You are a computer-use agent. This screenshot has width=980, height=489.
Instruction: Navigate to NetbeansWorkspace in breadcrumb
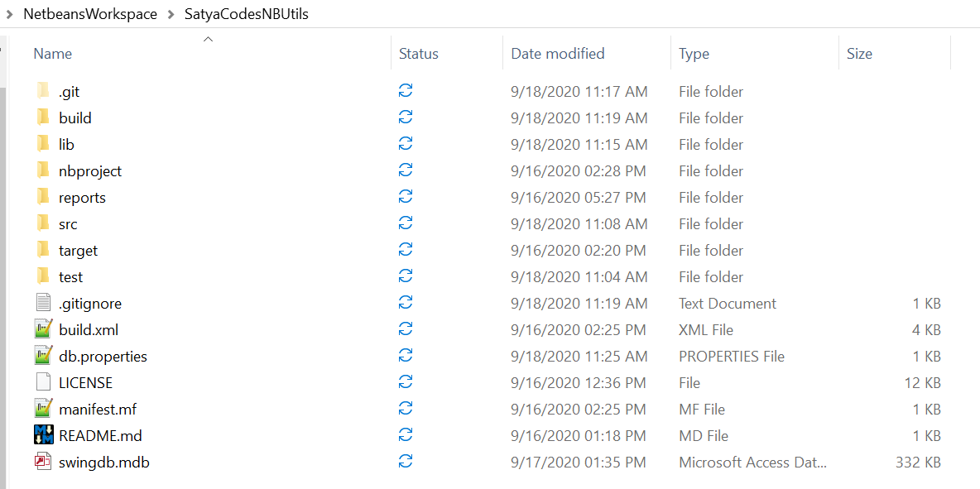click(89, 14)
